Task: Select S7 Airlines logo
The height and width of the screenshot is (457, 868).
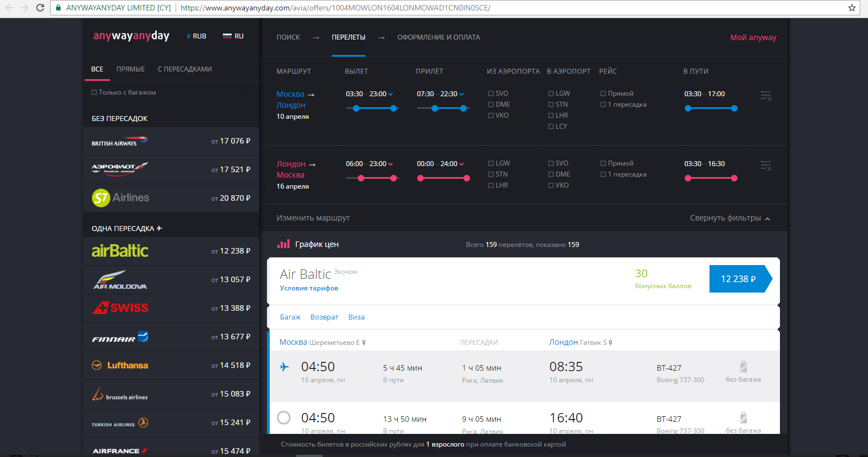Action: 120,198
